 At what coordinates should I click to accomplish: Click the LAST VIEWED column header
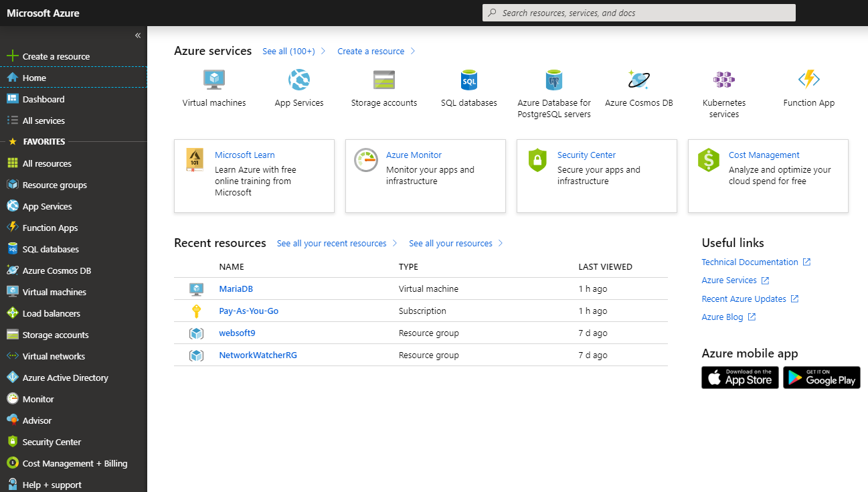pos(605,266)
